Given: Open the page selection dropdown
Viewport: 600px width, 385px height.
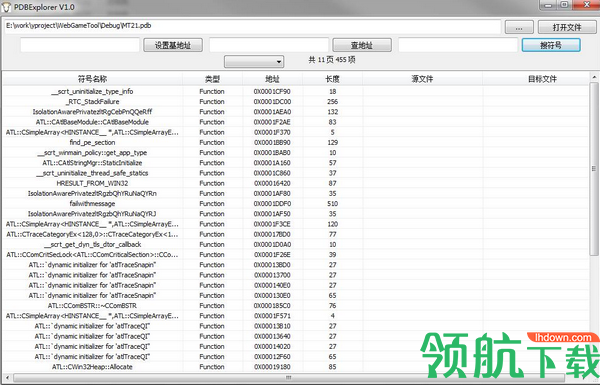Looking at the screenshot, I should pyautogui.click(x=254, y=61).
